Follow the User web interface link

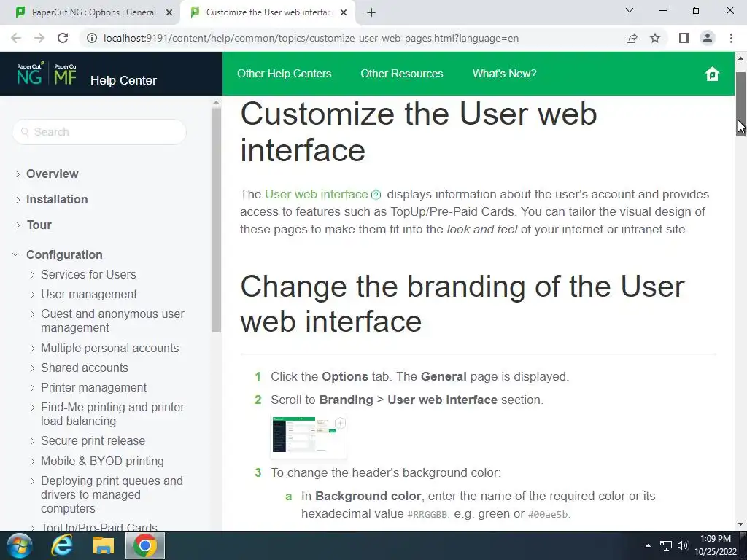(x=317, y=194)
